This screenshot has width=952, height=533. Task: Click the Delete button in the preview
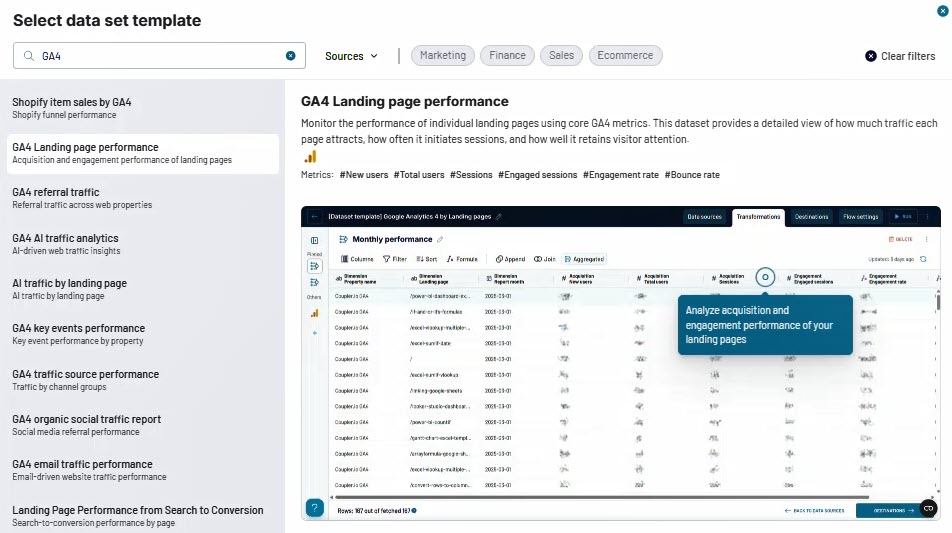click(x=900, y=239)
